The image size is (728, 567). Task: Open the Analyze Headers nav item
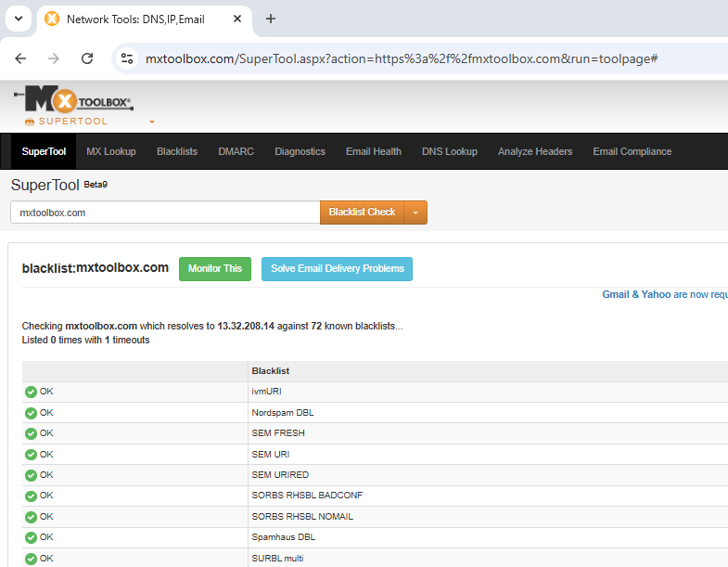pos(535,151)
